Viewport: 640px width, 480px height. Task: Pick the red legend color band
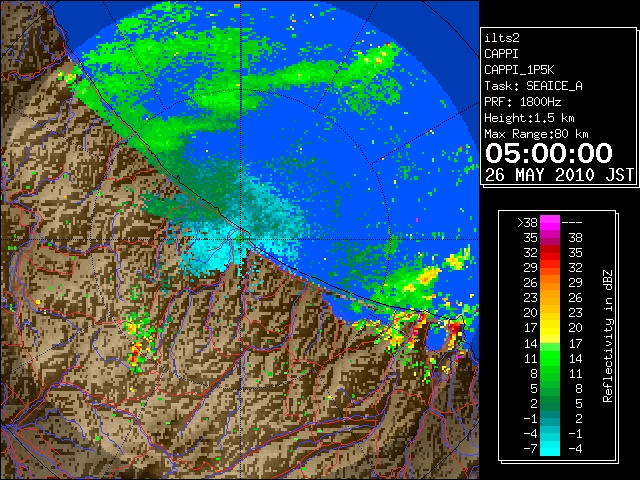click(550, 252)
